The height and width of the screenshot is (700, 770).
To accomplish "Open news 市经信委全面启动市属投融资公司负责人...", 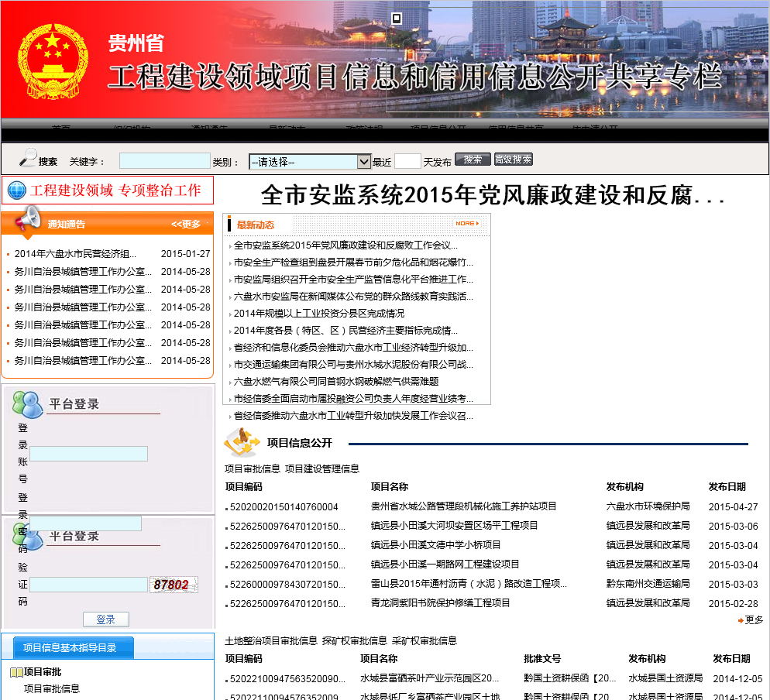I will pyautogui.click(x=353, y=399).
